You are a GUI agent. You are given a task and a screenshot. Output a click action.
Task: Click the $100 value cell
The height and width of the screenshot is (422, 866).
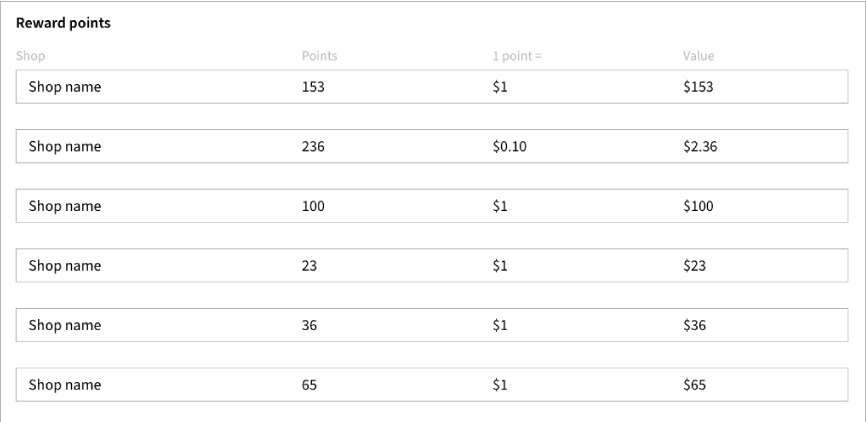coord(698,206)
